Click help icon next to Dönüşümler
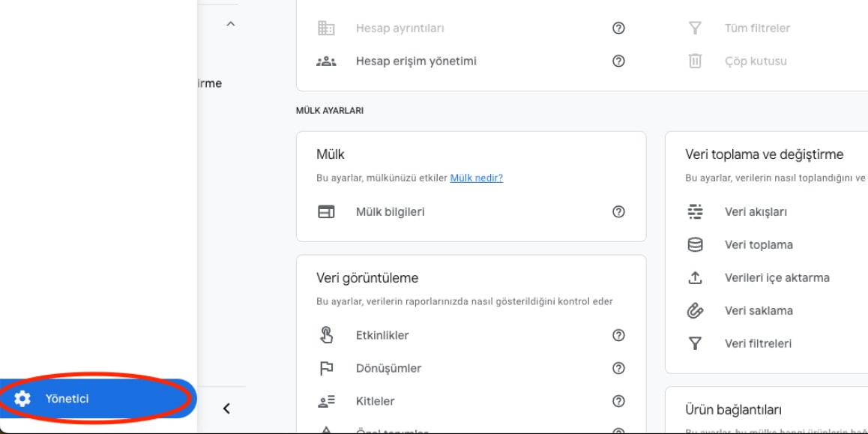 click(619, 368)
